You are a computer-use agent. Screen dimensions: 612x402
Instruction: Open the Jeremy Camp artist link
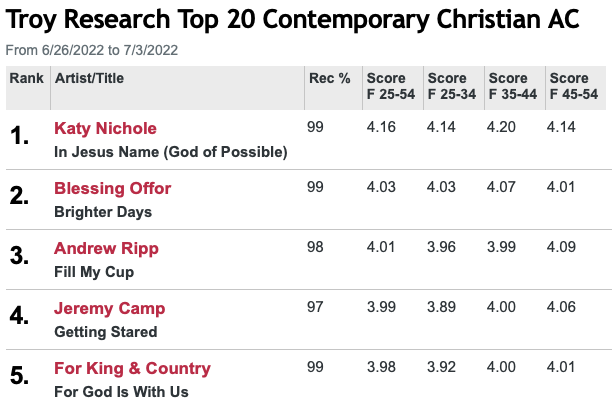click(109, 308)
